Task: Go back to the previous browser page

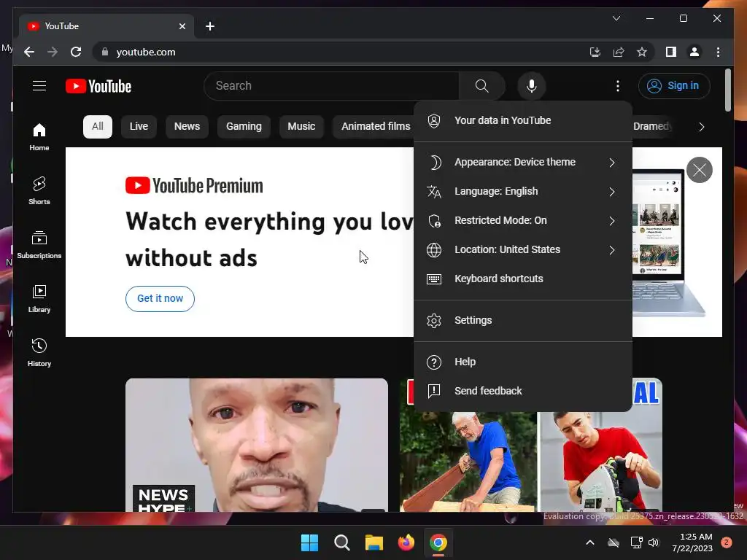Action: click(29, 52)
